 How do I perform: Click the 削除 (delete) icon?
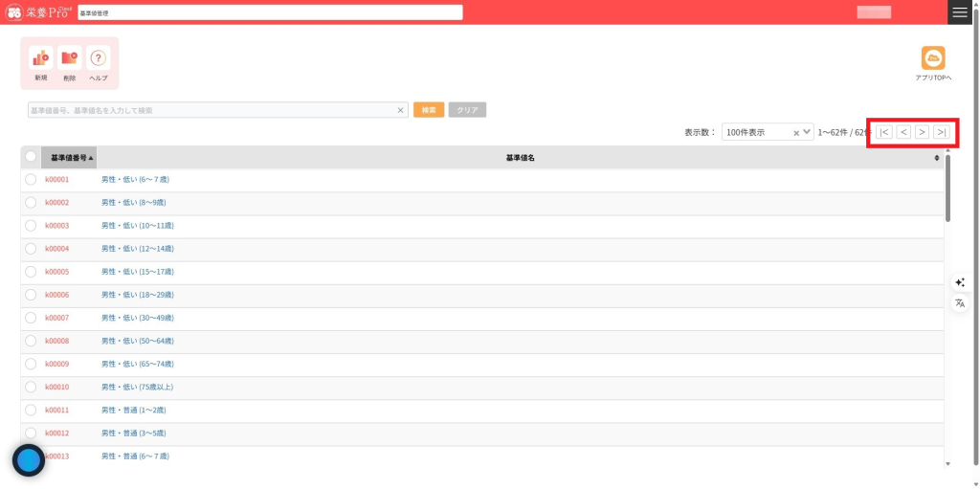tap(69, 58)
